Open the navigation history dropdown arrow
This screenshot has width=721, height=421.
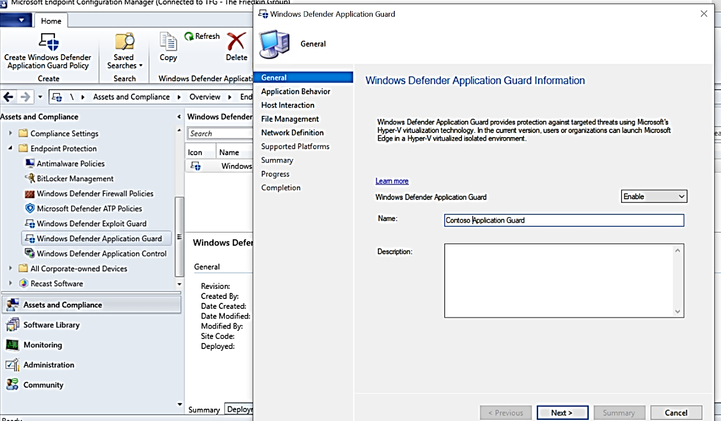[40, 97]
